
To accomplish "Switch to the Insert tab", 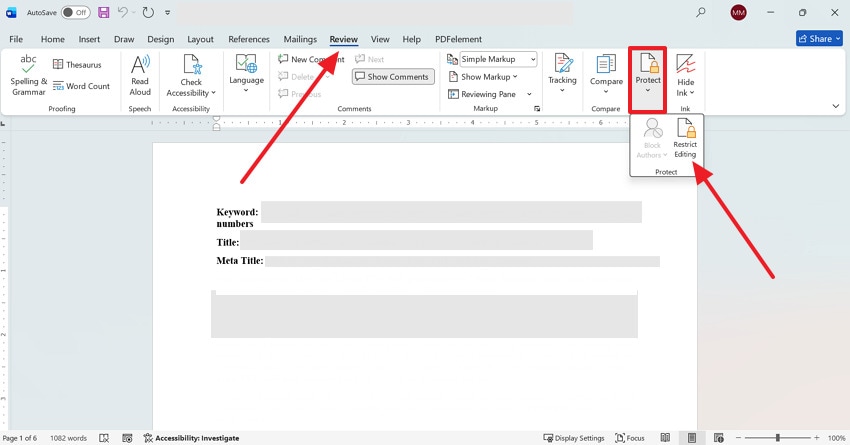I will pyautogui.click(x=89, y=39).
